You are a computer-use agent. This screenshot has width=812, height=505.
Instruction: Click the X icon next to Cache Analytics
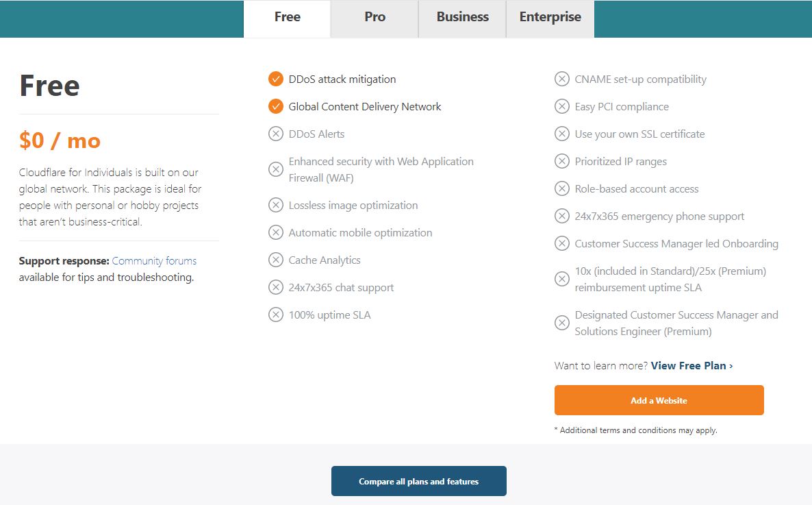276,260
